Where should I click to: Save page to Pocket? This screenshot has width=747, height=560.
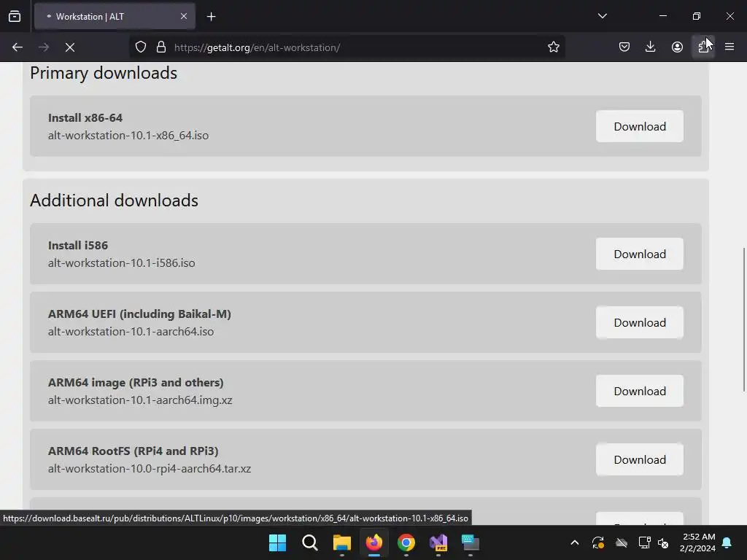pyautogui.click(x=624, y=47)
